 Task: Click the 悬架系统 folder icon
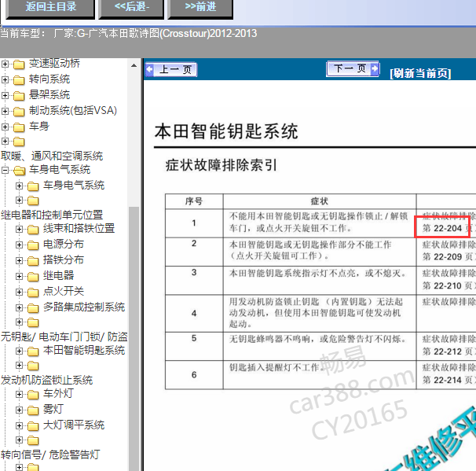[x=19, y=96]
